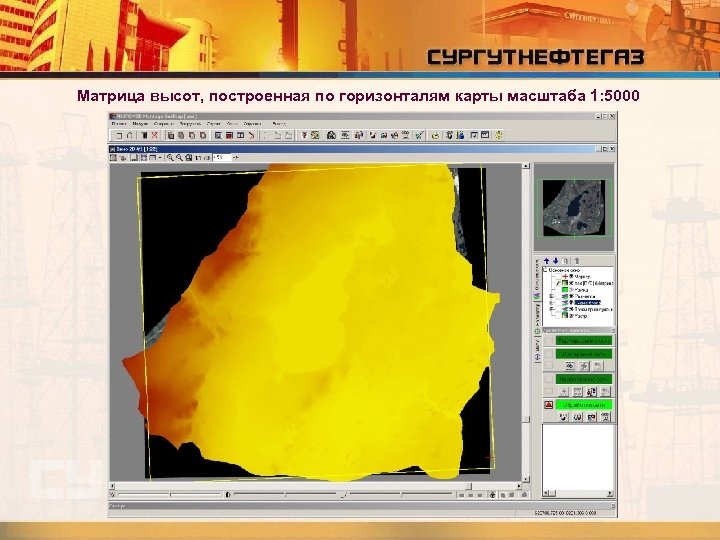720x540 pixels.
Task: Select the bottom vertical tab with anchor icon
Action: pyautogui.click(x=536, y=350)
